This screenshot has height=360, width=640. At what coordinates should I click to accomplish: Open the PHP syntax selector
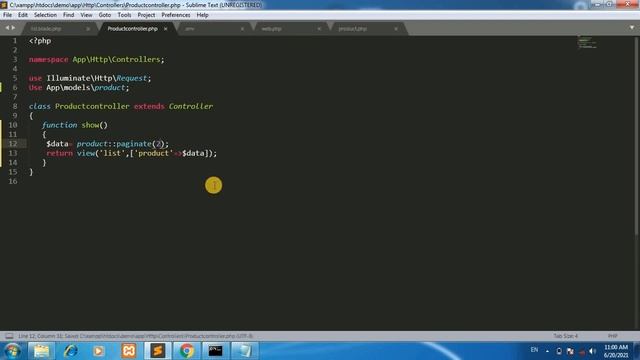point(612,336)
